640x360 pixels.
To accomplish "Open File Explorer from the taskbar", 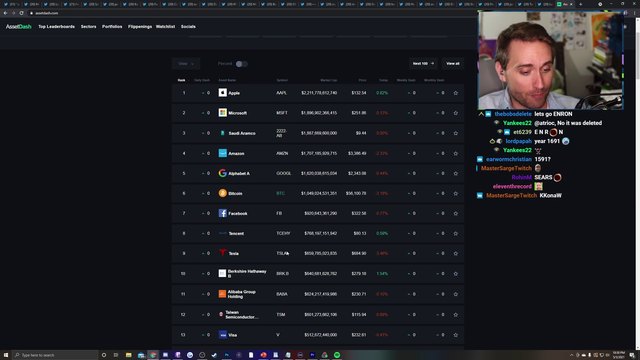I will [129, 355].
